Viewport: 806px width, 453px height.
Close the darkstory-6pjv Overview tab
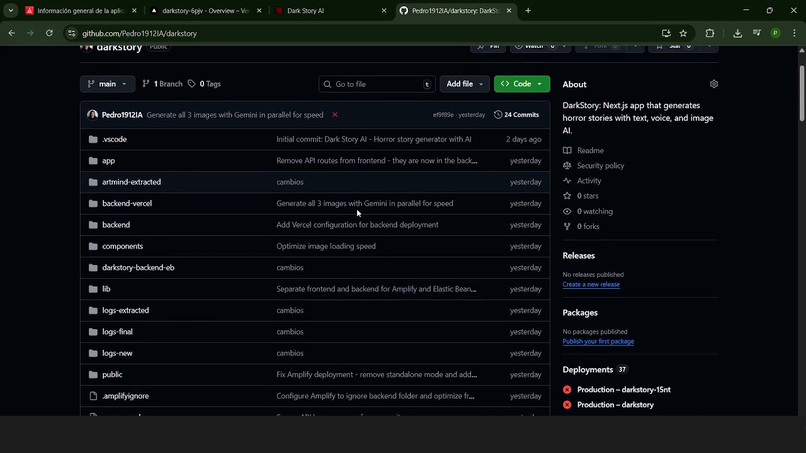pyautogui.click(x=259, y=10)
